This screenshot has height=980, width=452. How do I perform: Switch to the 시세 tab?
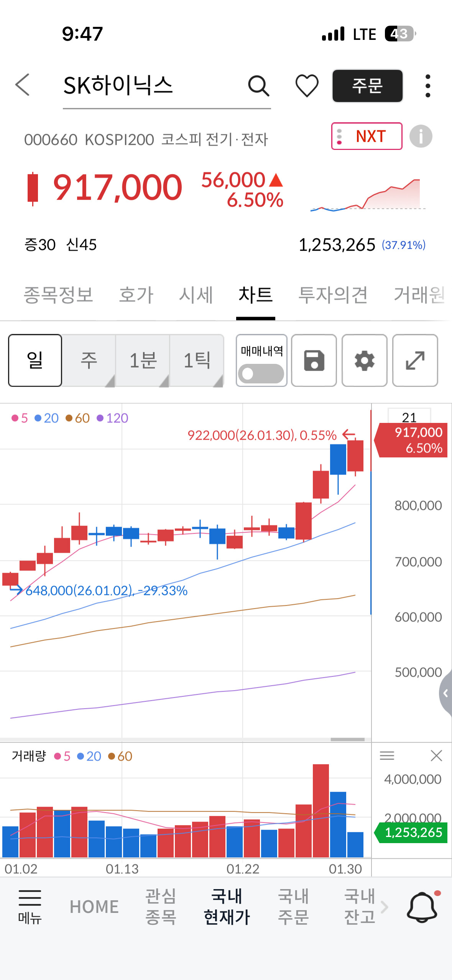(196, 295)
